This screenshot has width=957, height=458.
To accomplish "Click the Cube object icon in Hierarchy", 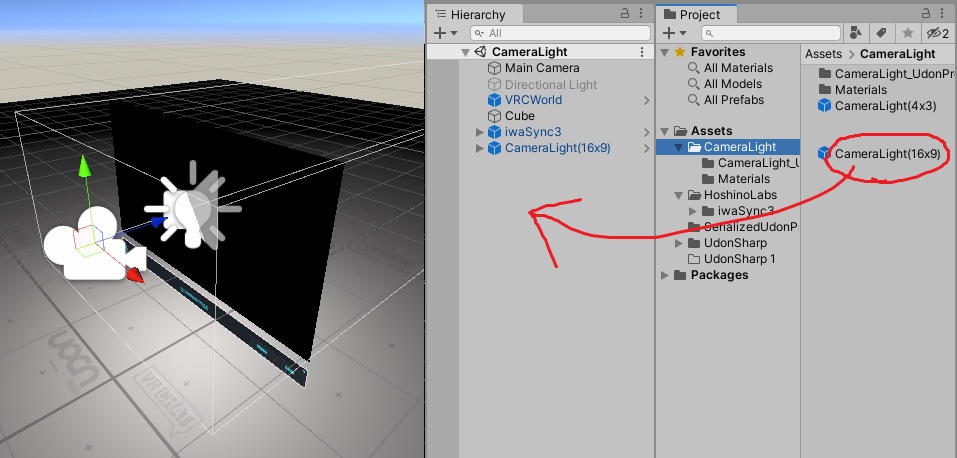I will [494, 116].
